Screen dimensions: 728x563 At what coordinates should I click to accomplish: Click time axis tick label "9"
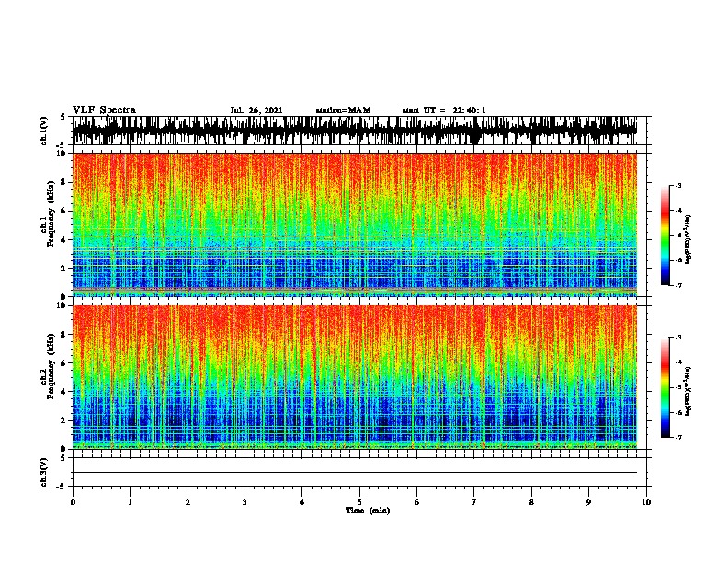pyautogui.click(x=588, y=502)
